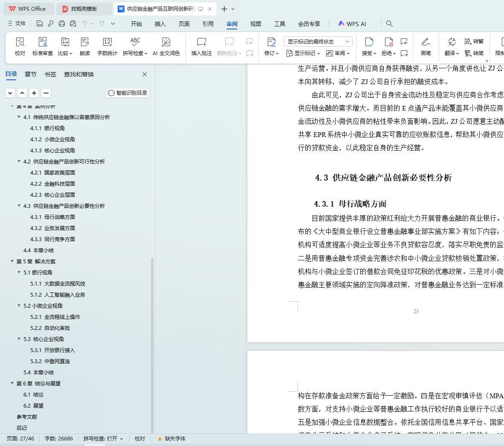Open the 开始 ribbon tab
The width and height of the screenshot is (504, 446).
click(x=136, y=24)
